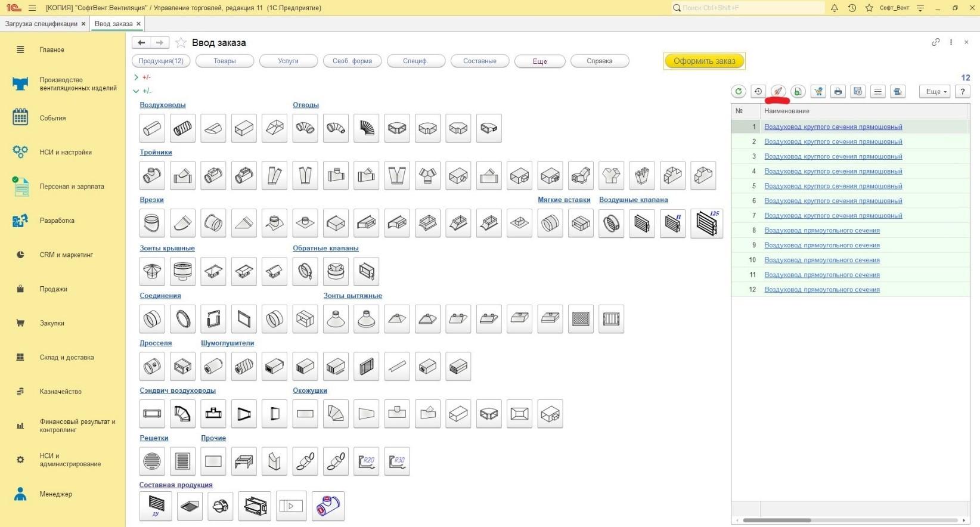The width and height of the screenshot is (980, 527).
Task: Collapse the expanded +/- product catalog section
Action: pyautogui.click(x=137, y=91)
